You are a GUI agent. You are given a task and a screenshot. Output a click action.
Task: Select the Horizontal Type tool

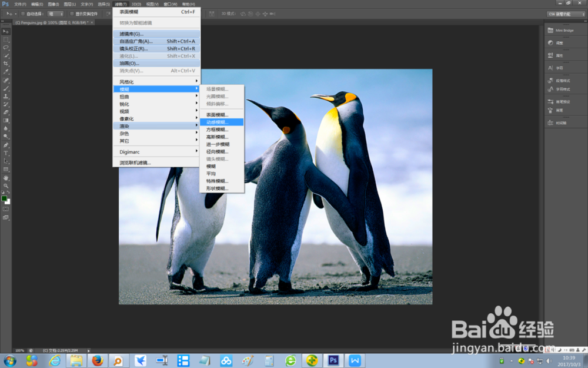point(6,153)
